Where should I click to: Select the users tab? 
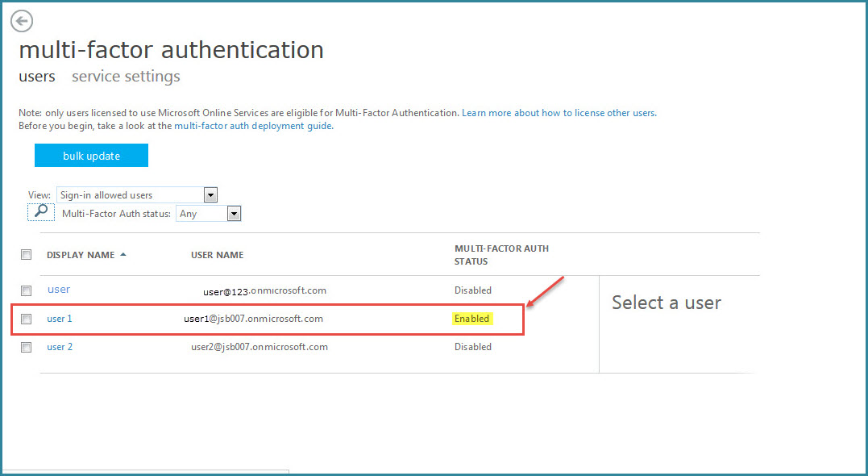(37, 77)
